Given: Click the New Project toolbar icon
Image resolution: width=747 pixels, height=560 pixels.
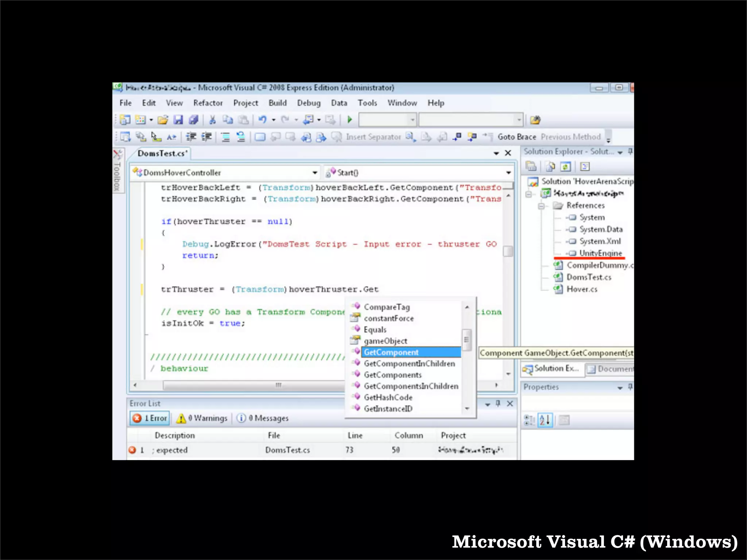Looking at the screenshot, I should tap(125, 120).
